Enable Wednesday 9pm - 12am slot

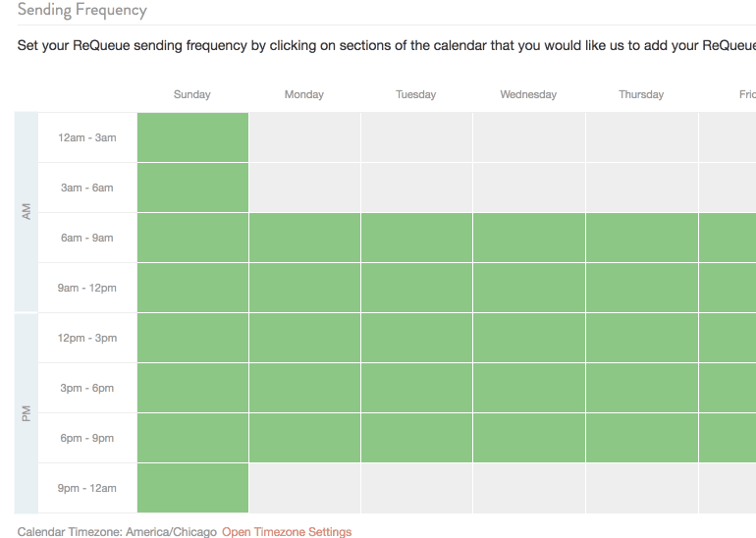click(528, 488)
